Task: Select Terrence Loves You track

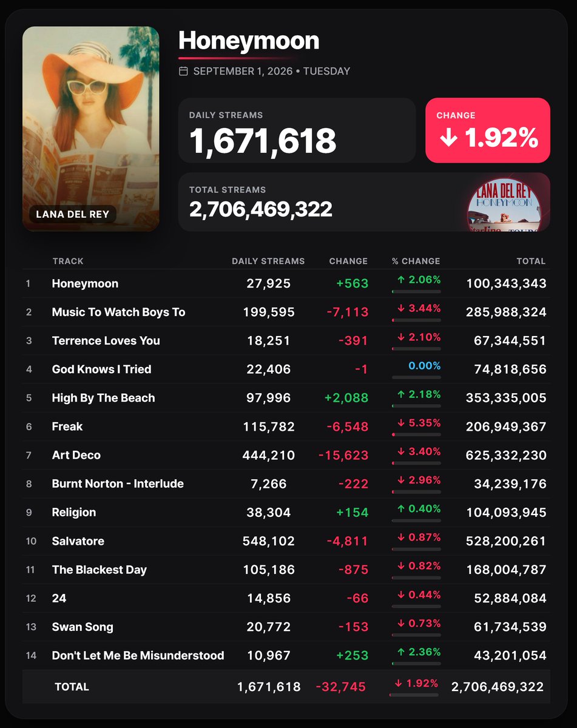Action: (x=106, y=341)
